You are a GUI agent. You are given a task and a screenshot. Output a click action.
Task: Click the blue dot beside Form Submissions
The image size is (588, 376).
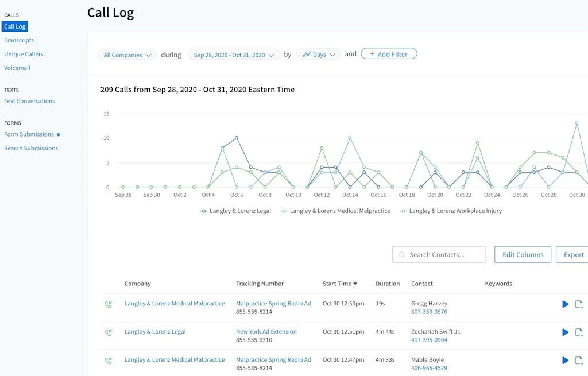click(x=58, y=134)
